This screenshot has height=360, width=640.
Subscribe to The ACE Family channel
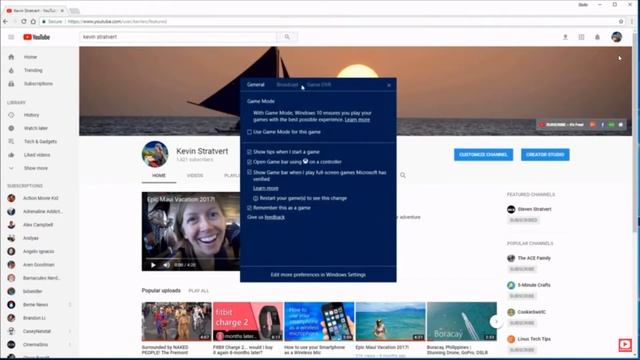(x=522, y=269)
